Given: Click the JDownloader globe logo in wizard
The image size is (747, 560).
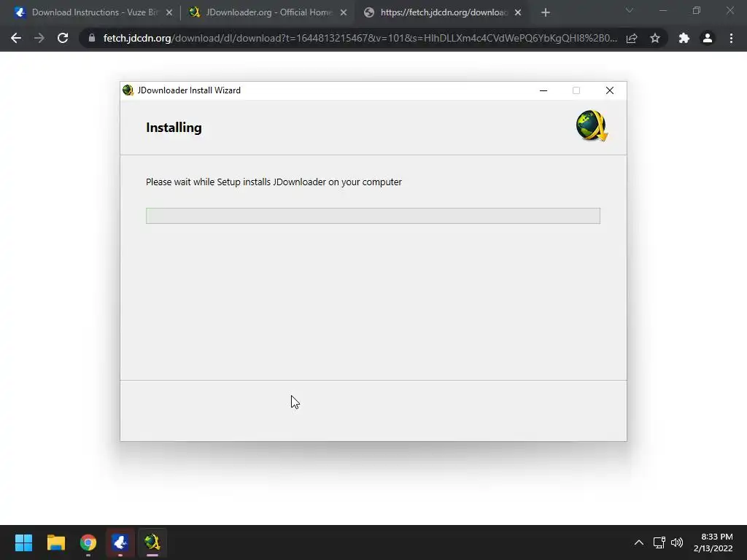Looking at the screenshot, I should click(592, 126).
